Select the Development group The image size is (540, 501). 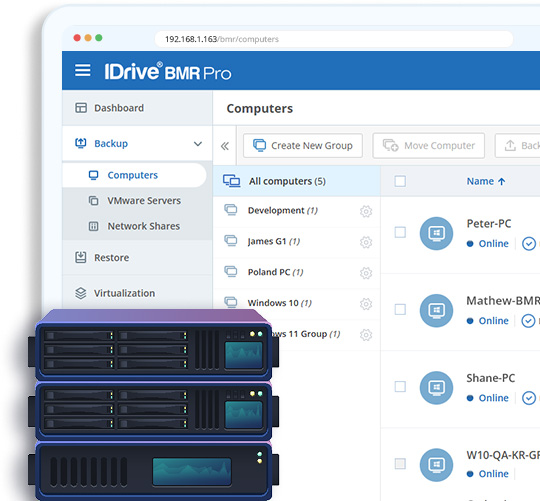297,210
